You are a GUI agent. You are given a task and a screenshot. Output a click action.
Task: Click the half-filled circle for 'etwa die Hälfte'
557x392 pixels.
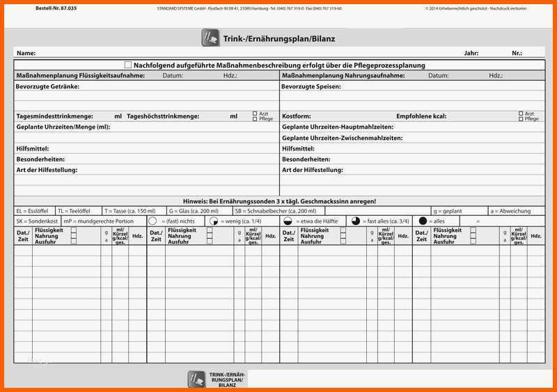pyautogui.click(x=288, y=221)
